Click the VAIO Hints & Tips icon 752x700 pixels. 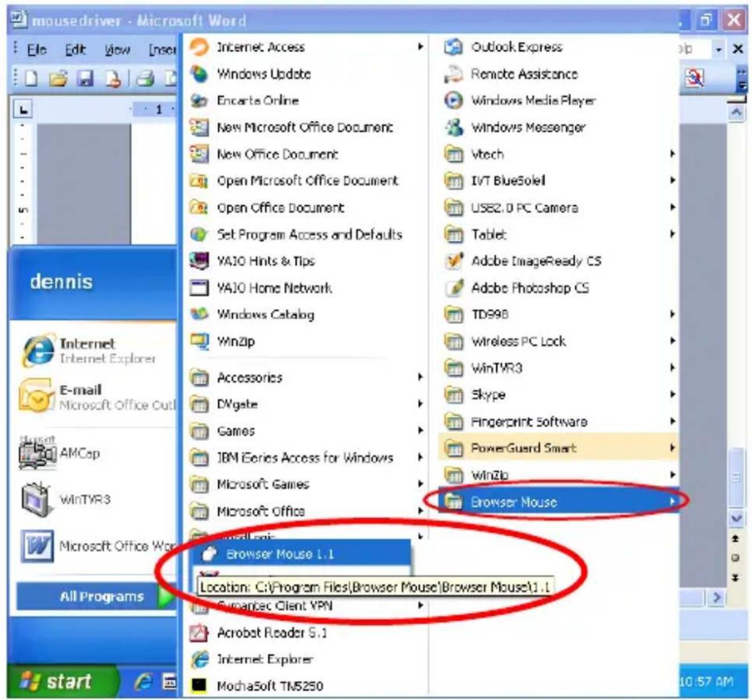pos(199,261)
